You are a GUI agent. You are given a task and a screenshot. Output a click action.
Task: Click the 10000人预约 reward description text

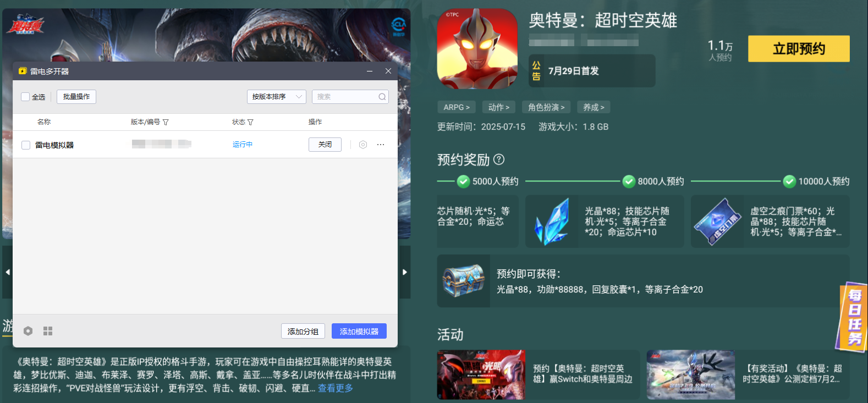click(x=796, y=222)
